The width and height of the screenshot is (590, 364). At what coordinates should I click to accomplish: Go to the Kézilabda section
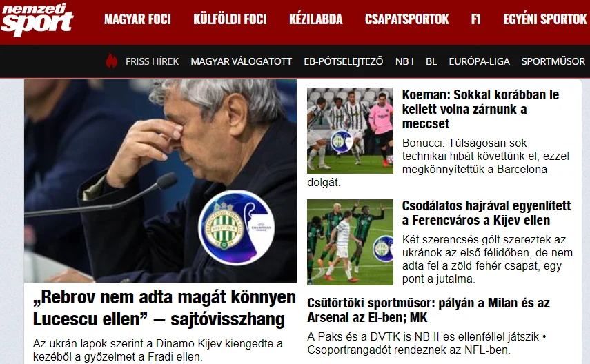[x=315, y=19]
